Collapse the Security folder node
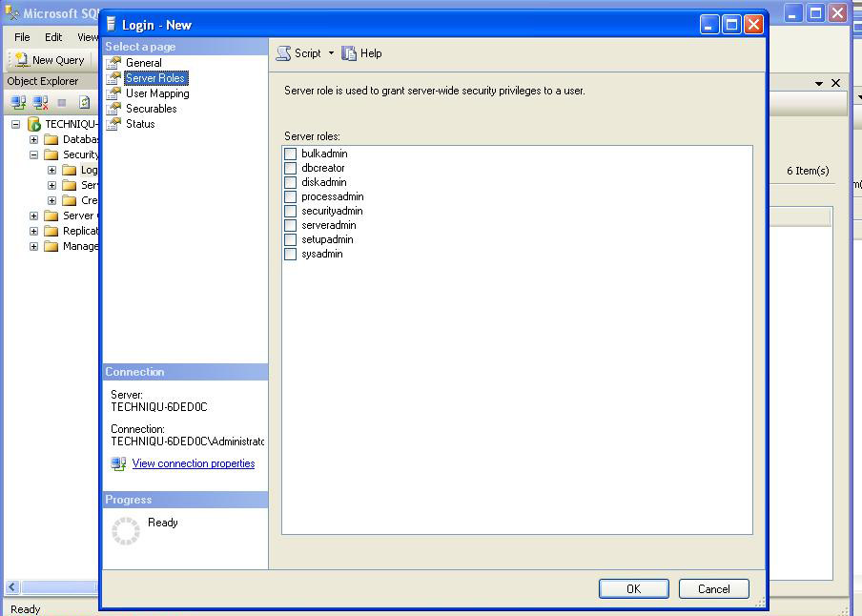Screen dimensions: 862x616 (34, 155)
